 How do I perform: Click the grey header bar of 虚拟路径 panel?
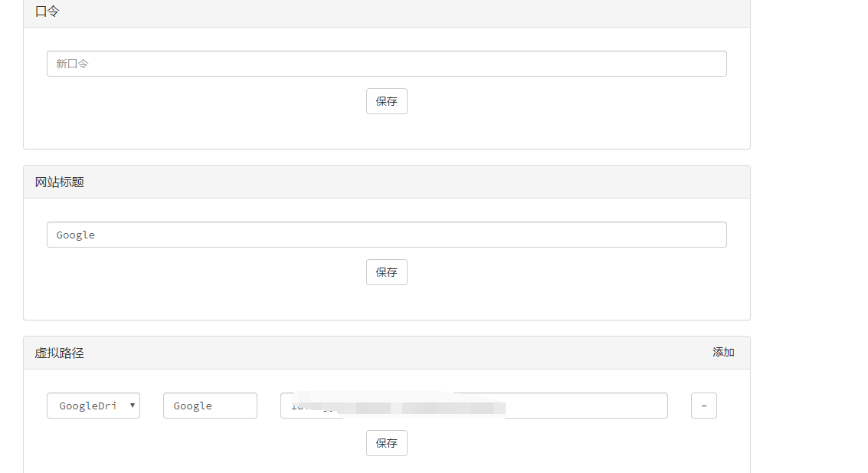pos(383,353)
